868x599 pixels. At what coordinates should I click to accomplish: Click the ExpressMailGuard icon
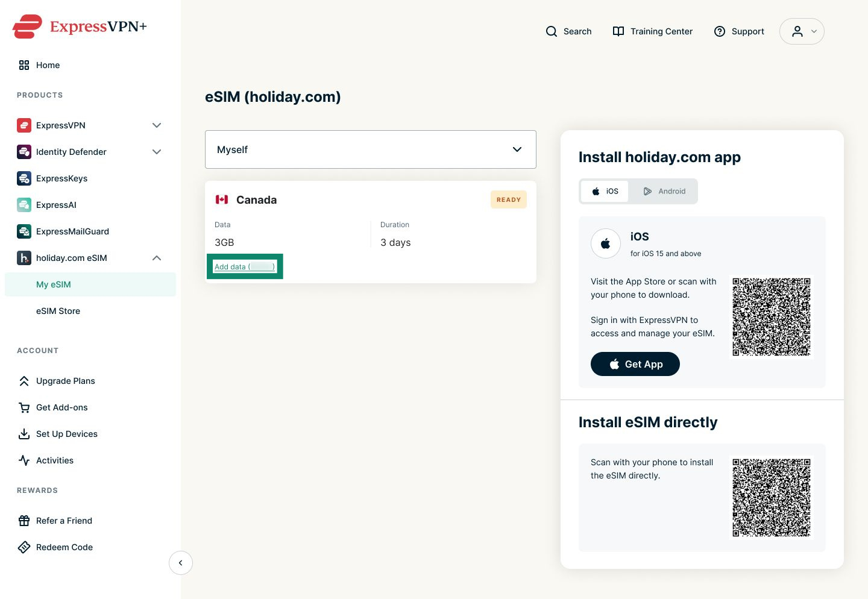pyautogui.click(x=24, y=231)
